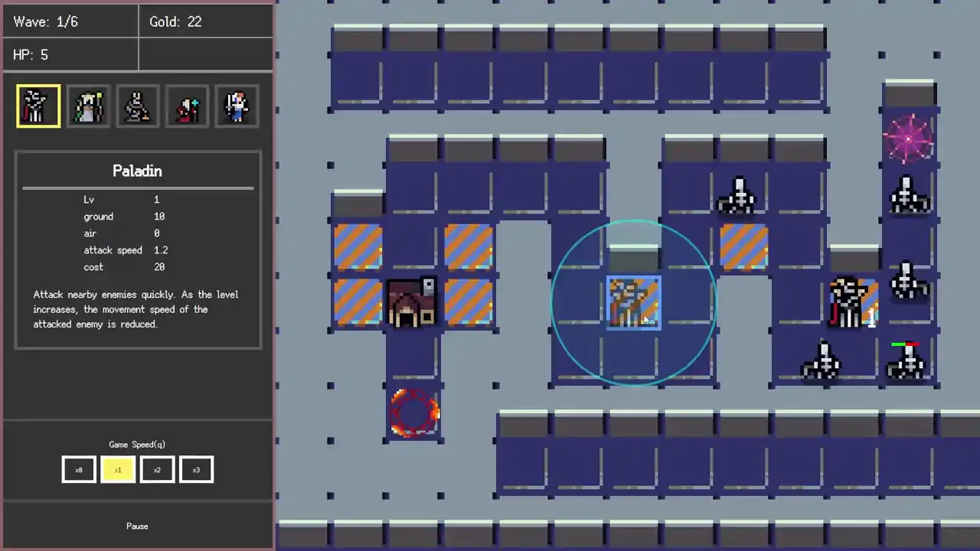Set game speed to x0
980x551 pixels.
79,470
